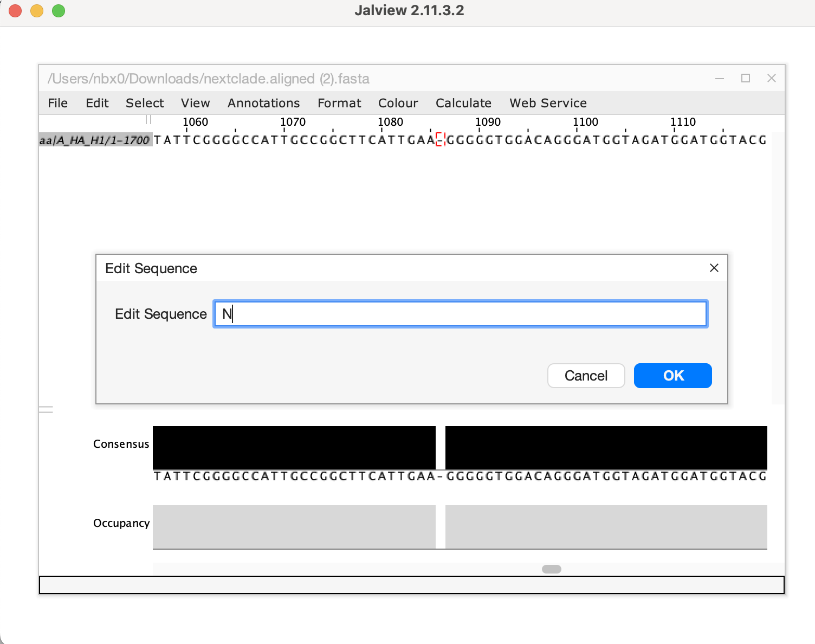The image size is (815, 644).
Task: Click Cancel in Edit Sequence dialog
Action: (x=586, y=376)
